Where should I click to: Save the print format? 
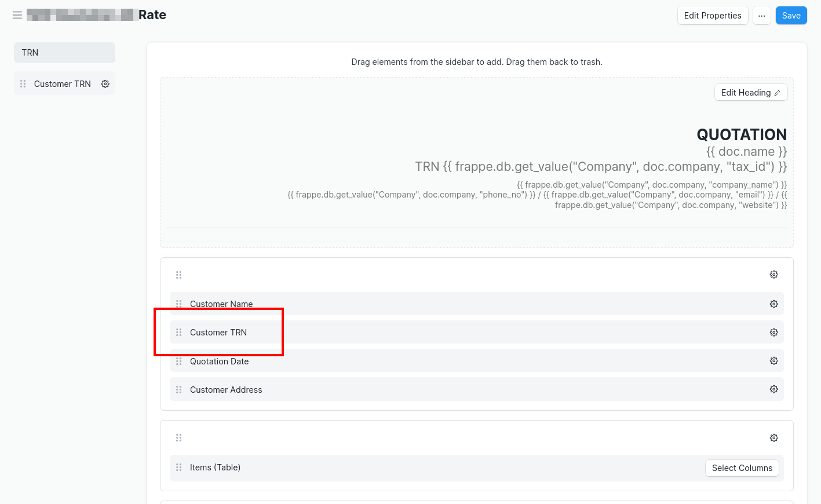[x=791, y=15]
